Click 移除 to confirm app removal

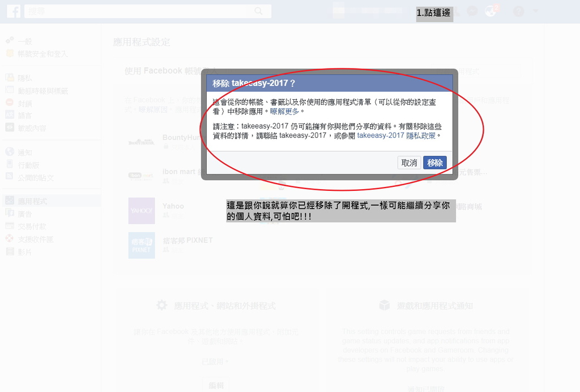point(434,163)
